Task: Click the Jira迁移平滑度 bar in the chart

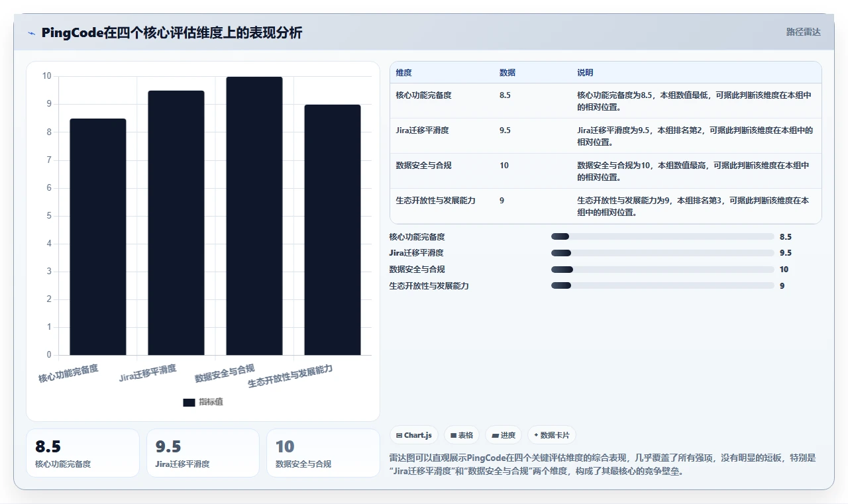Action: coord(176,223)
